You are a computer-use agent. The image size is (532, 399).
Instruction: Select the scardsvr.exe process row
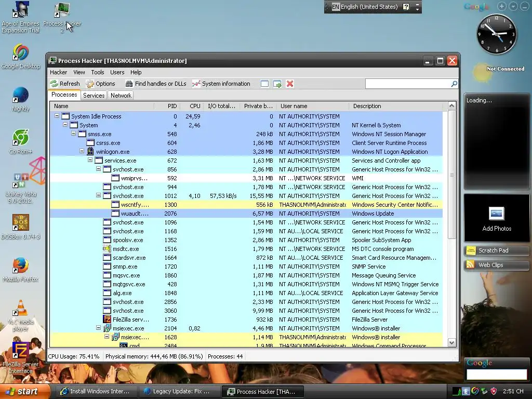246,258
